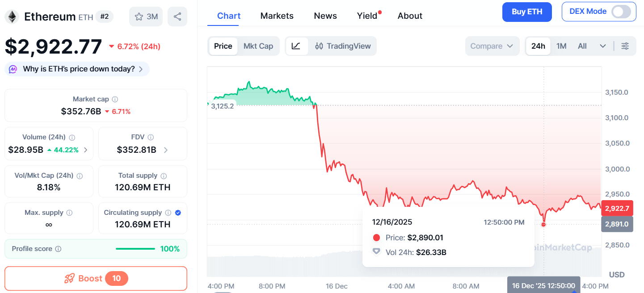Open "Why is ETH's price down today?" link
This screenshot has width=644, height=293.
tap(79, 69)
